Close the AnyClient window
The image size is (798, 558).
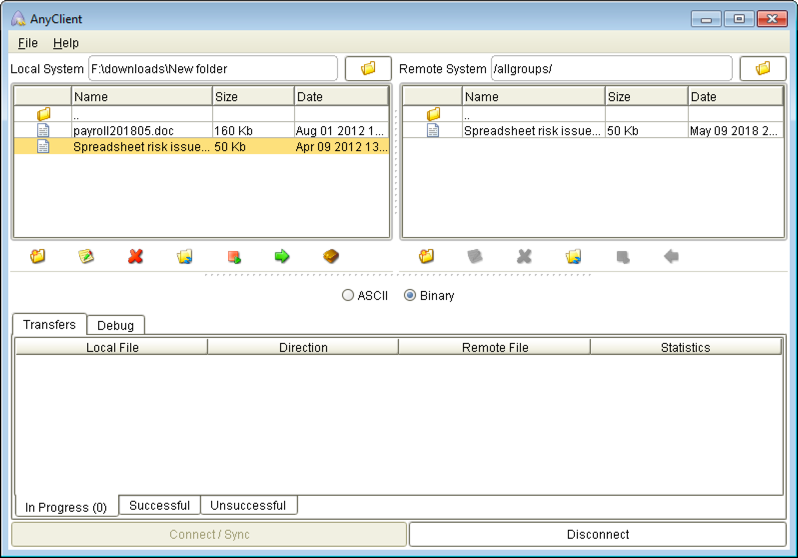click(772, 19)
